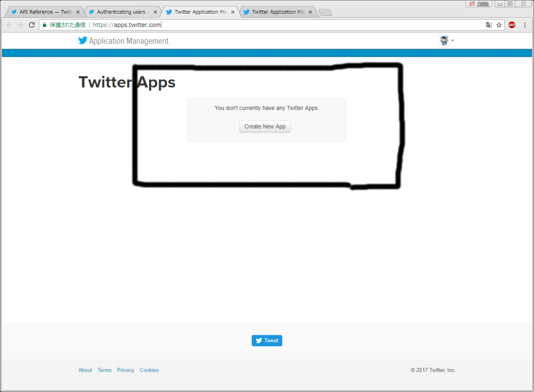Close the API Reference tab

coord(78,12)
